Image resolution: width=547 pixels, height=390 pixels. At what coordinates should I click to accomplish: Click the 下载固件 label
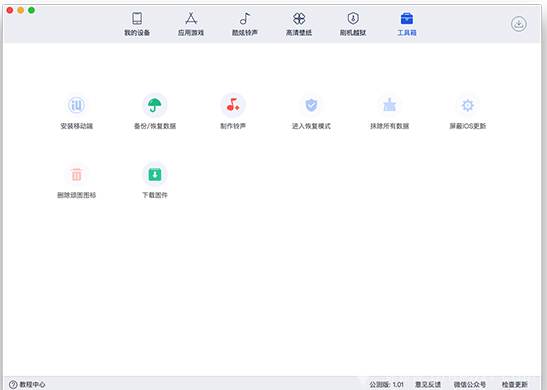pyautogui.click(x=155, y=195)
